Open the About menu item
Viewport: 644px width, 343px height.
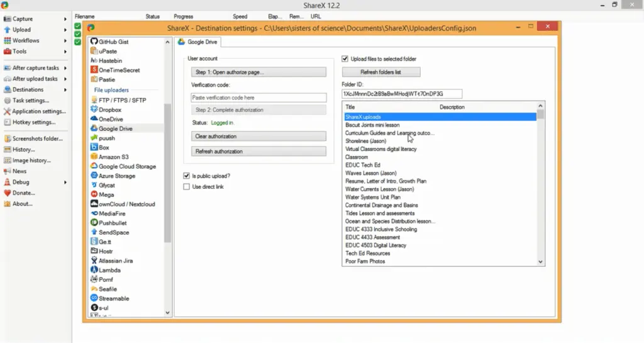(22, 204)
